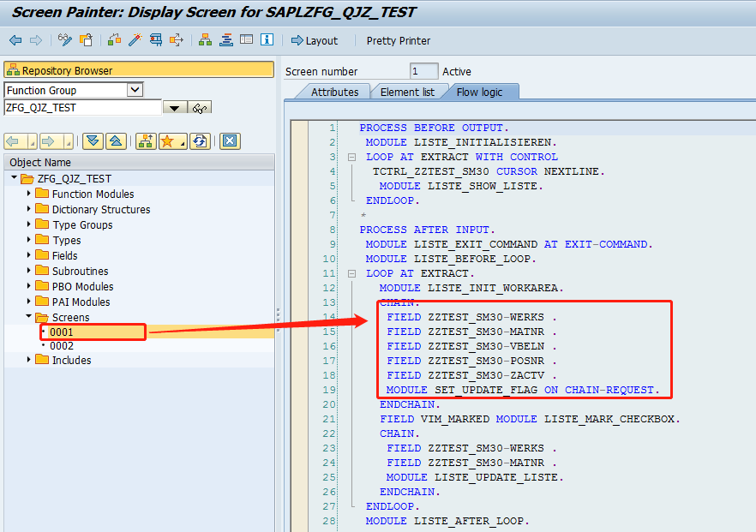Click the ZFG_QJZ_TEST object name field
The height and width of the screenshot is (532, 756).
click(x=82, y=107)
